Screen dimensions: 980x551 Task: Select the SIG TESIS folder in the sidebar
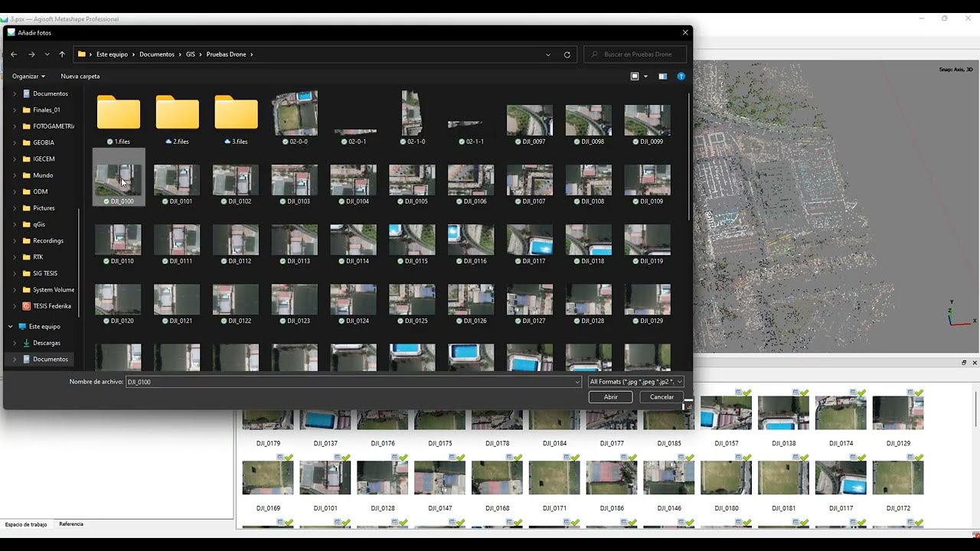[x=44, y=273]
